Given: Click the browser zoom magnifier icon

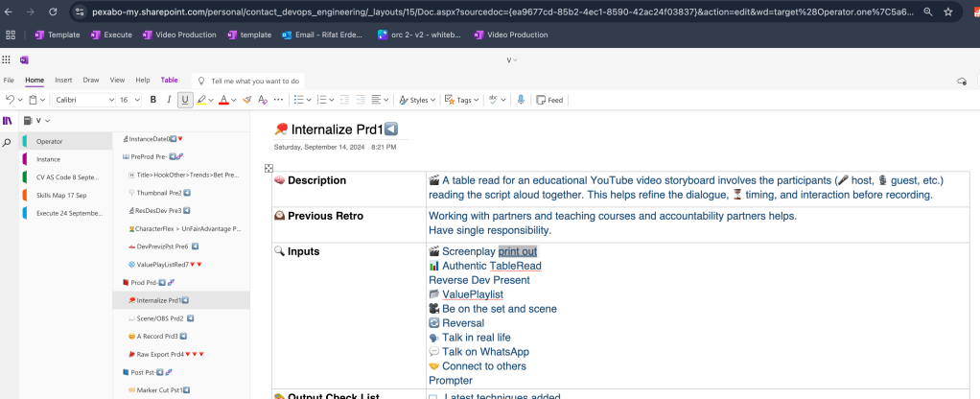Looking at the screenshot, I should (x=928, y=12).
